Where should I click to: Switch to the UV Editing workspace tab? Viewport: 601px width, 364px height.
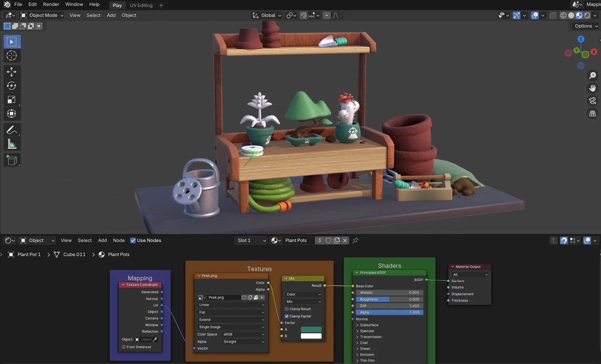click(x=141, y=5)
